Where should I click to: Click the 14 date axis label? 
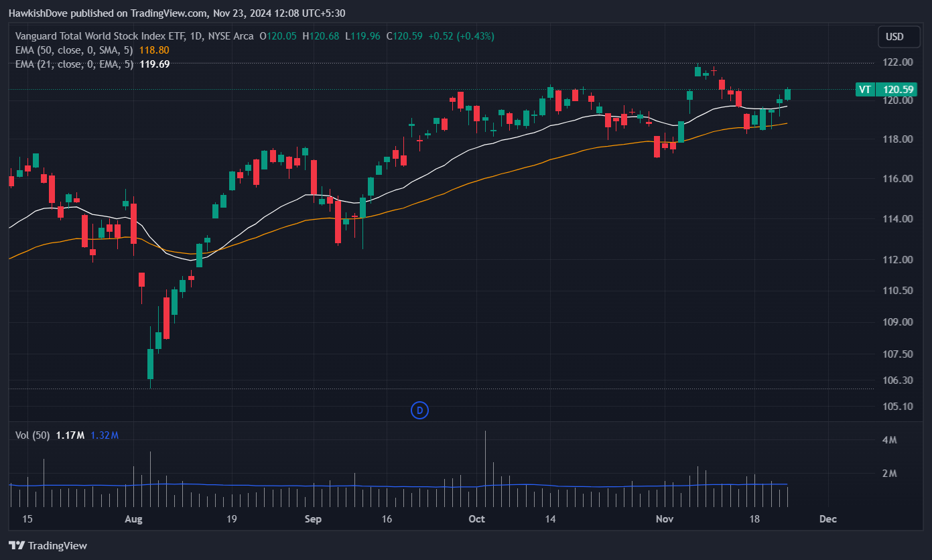click(551, 519)
